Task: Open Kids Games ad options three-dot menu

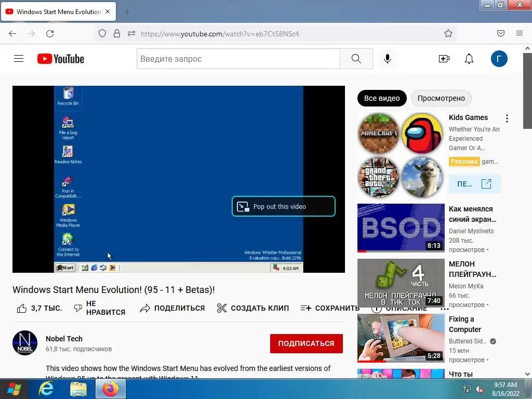Action: coord(507,118)
